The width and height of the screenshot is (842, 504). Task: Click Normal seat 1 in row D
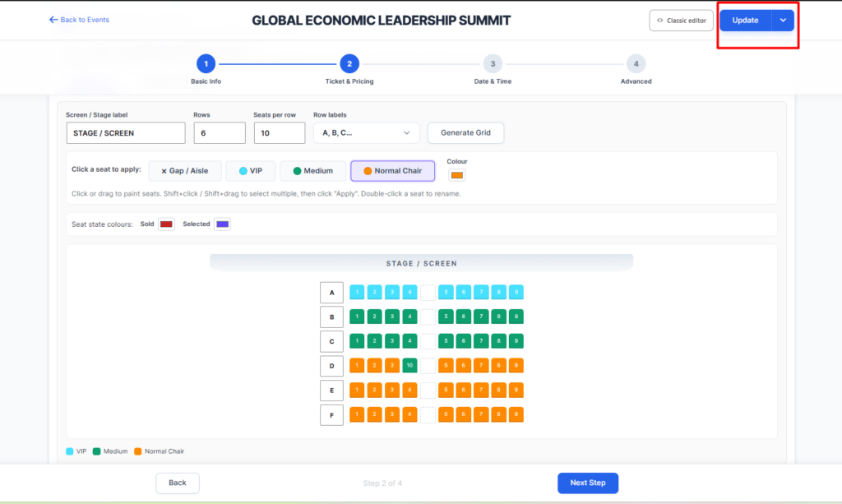(x=357, y=366)
